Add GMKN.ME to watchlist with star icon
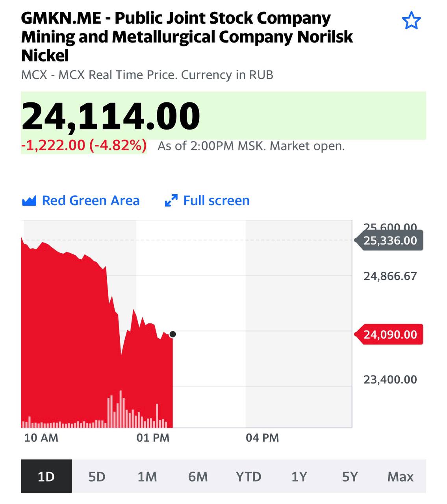Screen dimensions: 447x504 412,20
